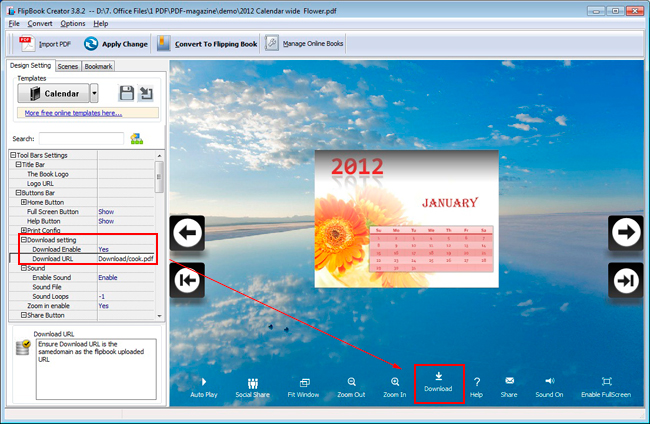Switch to the Scenes tab
Image resolution: width=650 pixels, height=424 pixels.
68,66
